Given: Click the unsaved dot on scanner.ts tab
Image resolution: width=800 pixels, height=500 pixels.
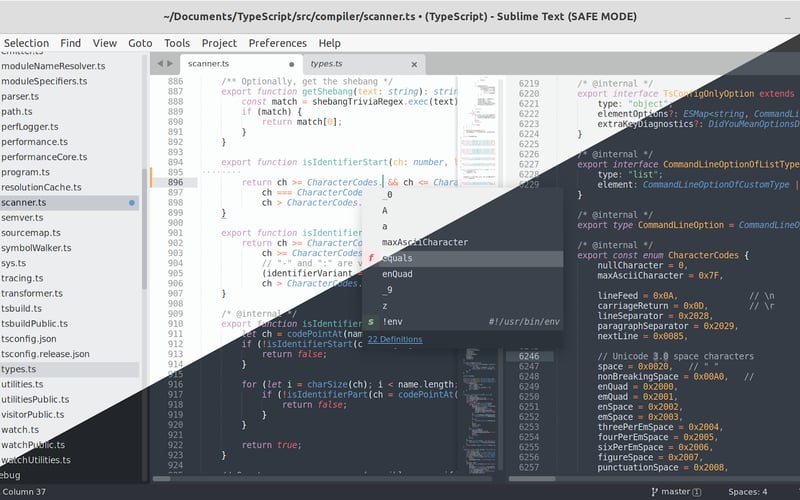Looking at the screenshot, I should (x=291, y=64).
